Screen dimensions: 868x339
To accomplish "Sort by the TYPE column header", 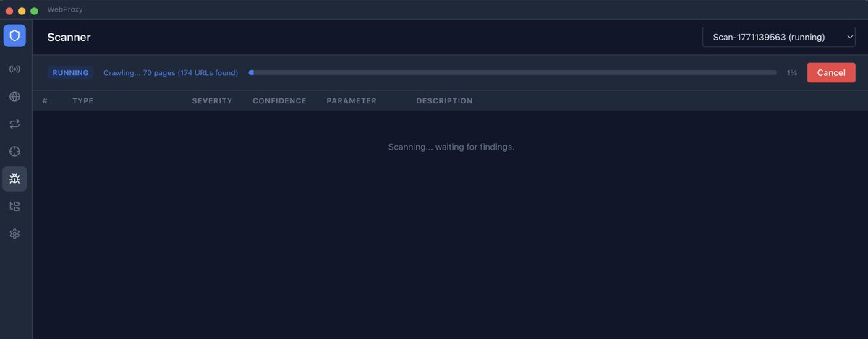I will pyautogui.click(x=83, y=100).
